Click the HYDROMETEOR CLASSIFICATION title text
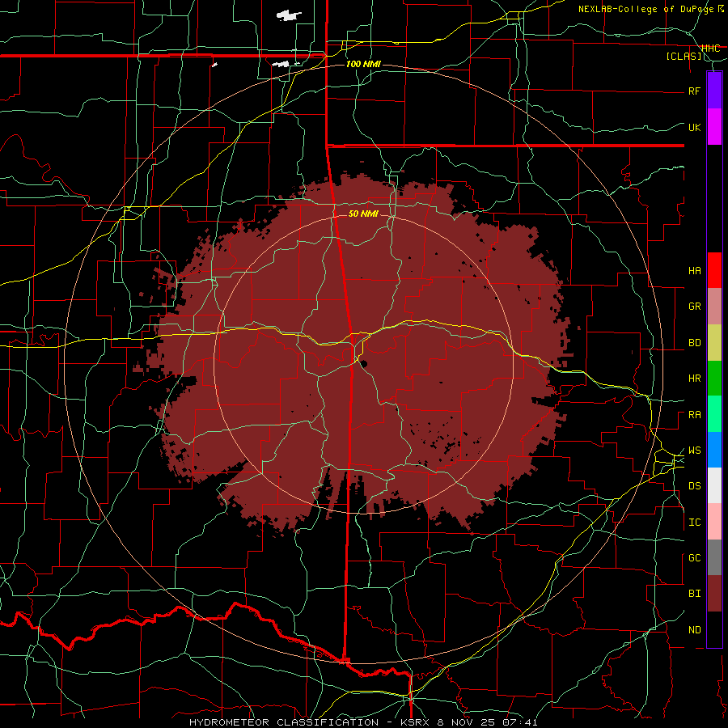Viewport: 728px width, 728px height. [x=284, y=722]
